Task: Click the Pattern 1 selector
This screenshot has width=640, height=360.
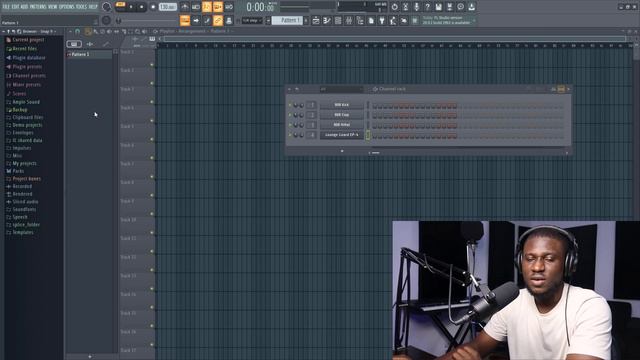Action: 287,20
